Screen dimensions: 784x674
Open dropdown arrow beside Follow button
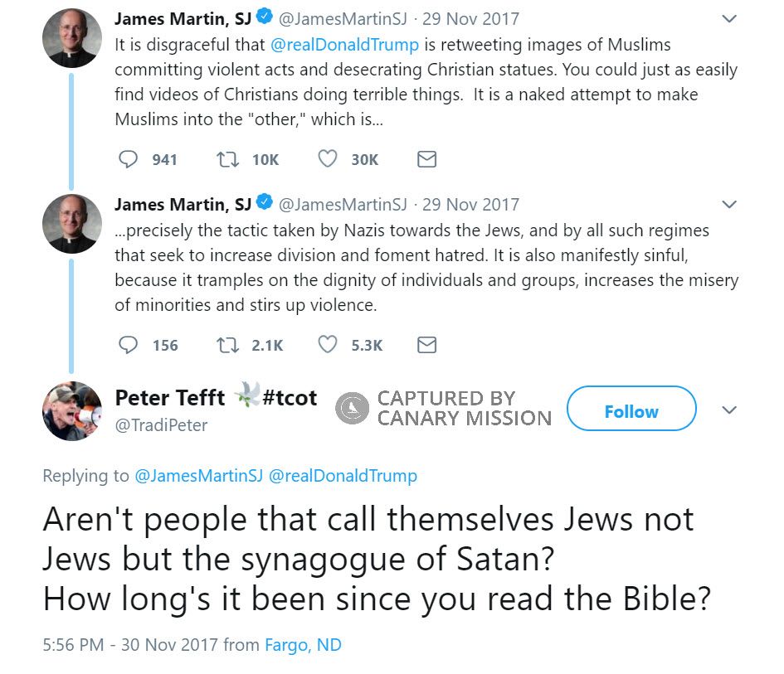pyautogui.click(x=729, y=410)
